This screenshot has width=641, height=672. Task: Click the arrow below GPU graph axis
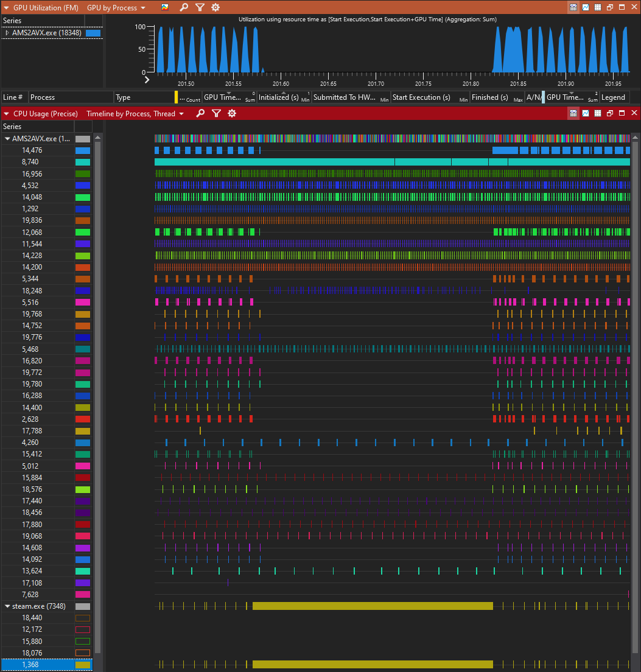pyautogui.click(x=147, y=80)
